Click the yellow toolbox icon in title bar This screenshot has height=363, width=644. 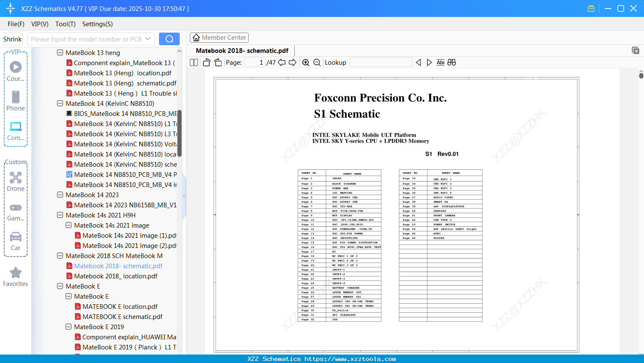tap(591, 8)
